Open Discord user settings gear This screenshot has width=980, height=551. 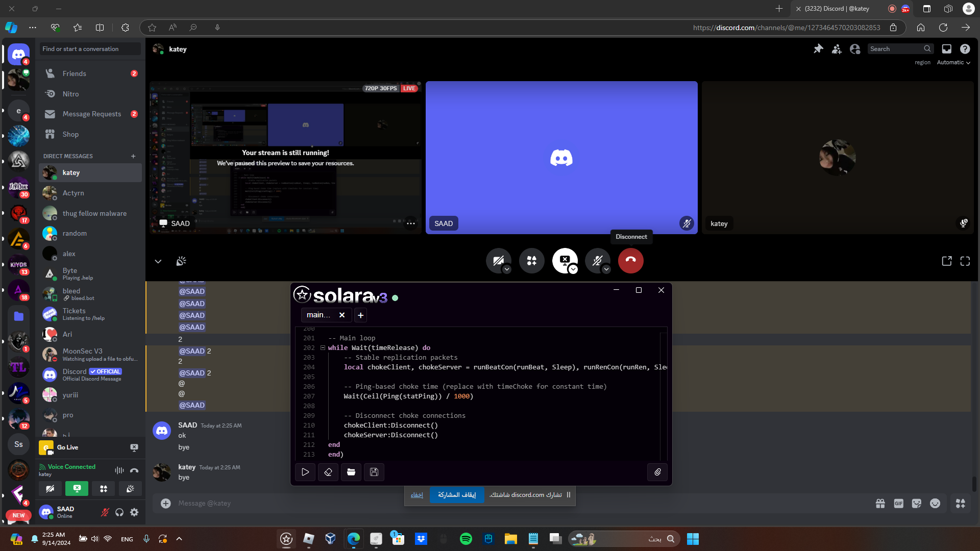134,512
